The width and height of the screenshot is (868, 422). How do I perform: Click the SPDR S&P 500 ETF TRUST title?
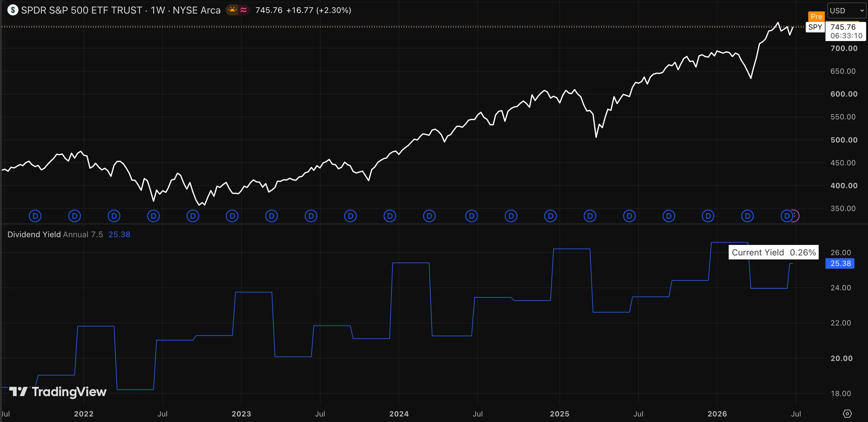[x=82, y=10]
